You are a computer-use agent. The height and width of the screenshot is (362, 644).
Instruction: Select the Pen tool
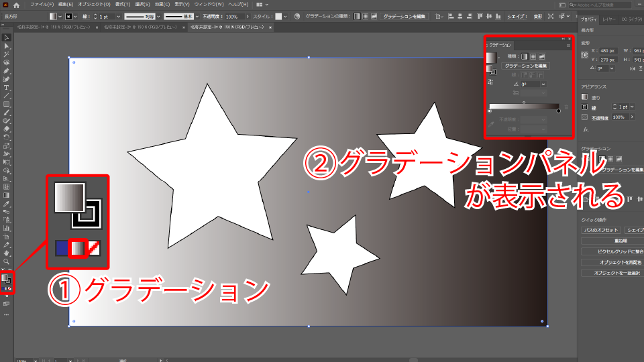[x=6, y=71]
